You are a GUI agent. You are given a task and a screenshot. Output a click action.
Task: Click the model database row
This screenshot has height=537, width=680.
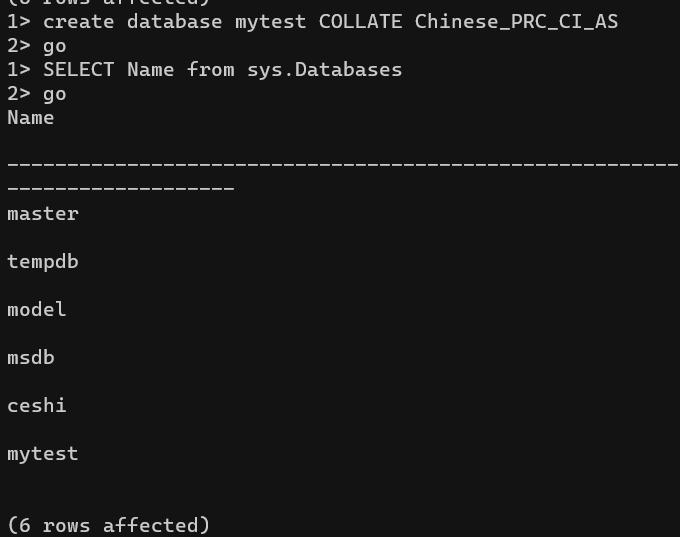click(37, 310)
